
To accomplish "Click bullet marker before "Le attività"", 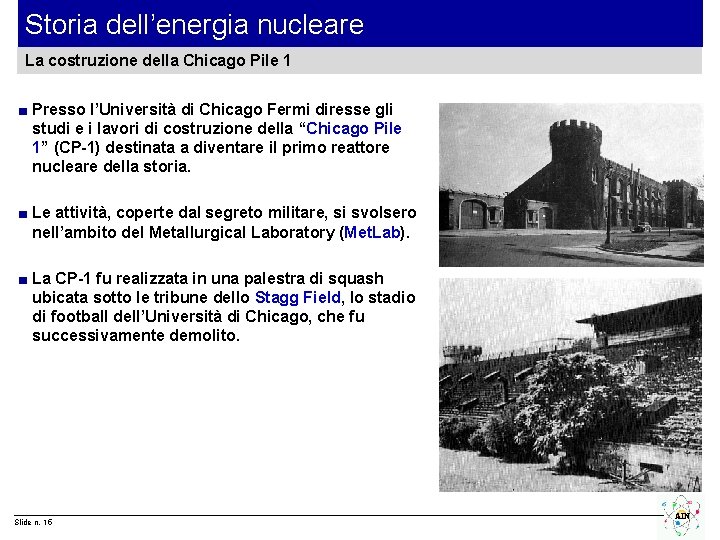I will [23, 214].
